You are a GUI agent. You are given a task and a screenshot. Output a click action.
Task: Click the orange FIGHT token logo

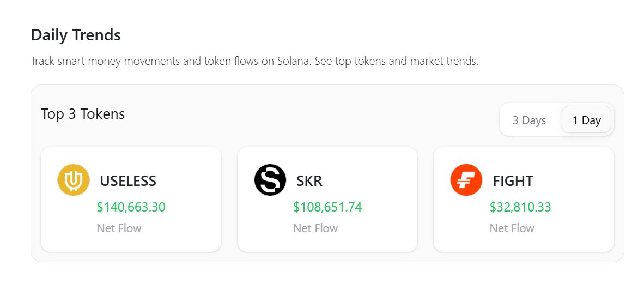[x=466, y=180]
